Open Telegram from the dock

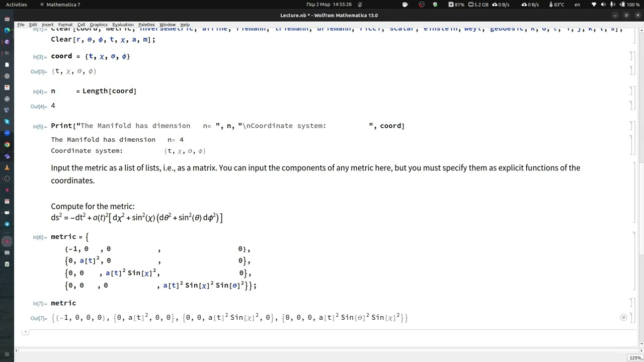coord(7,224)
